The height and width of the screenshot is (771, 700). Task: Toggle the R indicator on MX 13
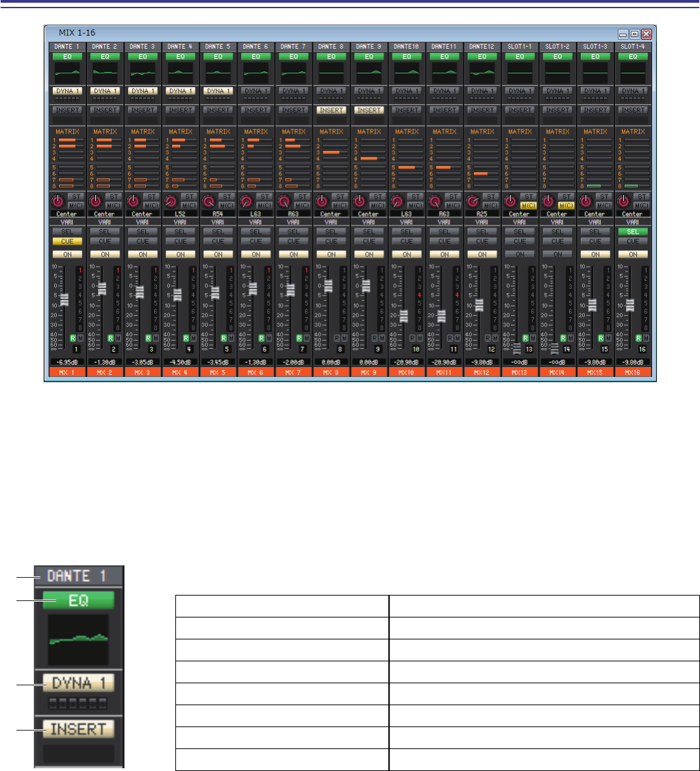tap(525, 339)
